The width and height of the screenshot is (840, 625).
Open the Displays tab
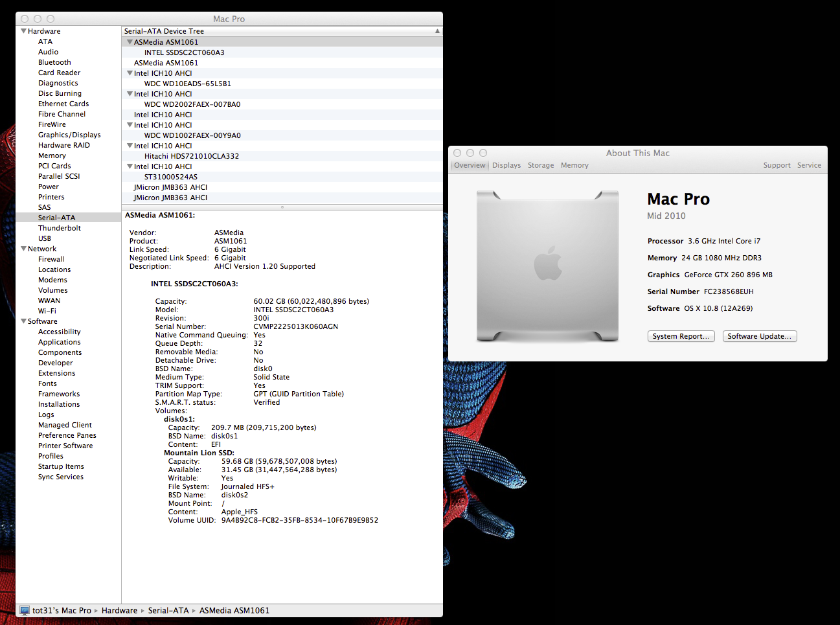click(x=506, y=165)
